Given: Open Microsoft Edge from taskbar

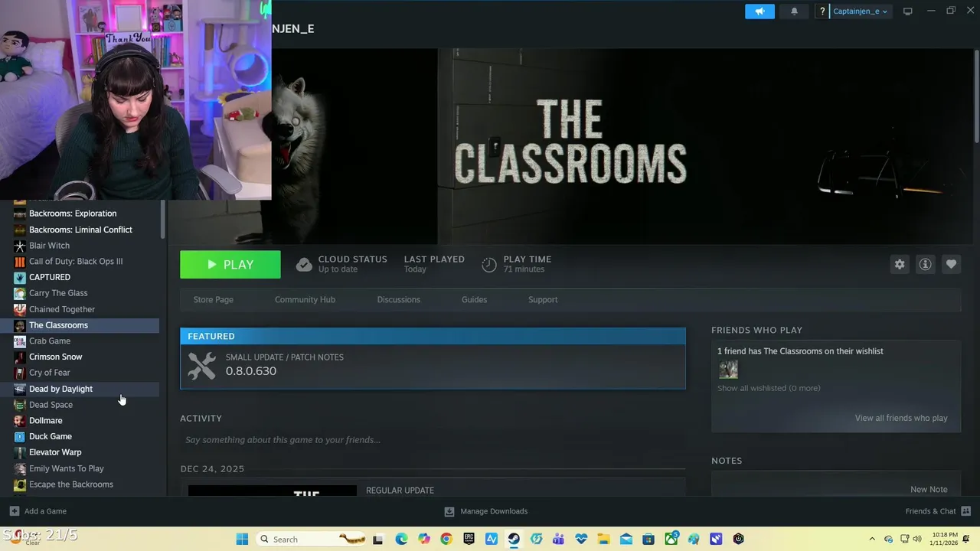Looking at the screenshot, I should pyautogui.click(x=401, y=539).
